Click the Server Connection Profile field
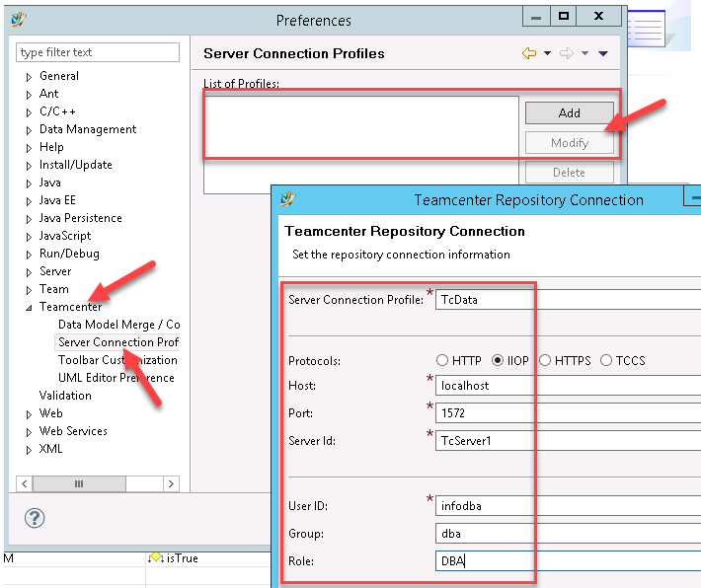The height and width of the screenshot is (588, 701). (x=569, y=299)
